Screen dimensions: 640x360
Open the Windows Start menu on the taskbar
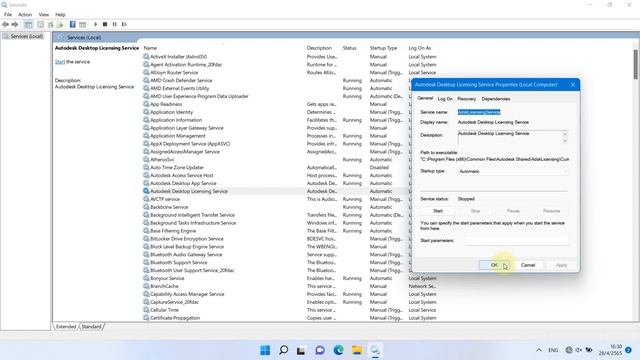(265, 350)
